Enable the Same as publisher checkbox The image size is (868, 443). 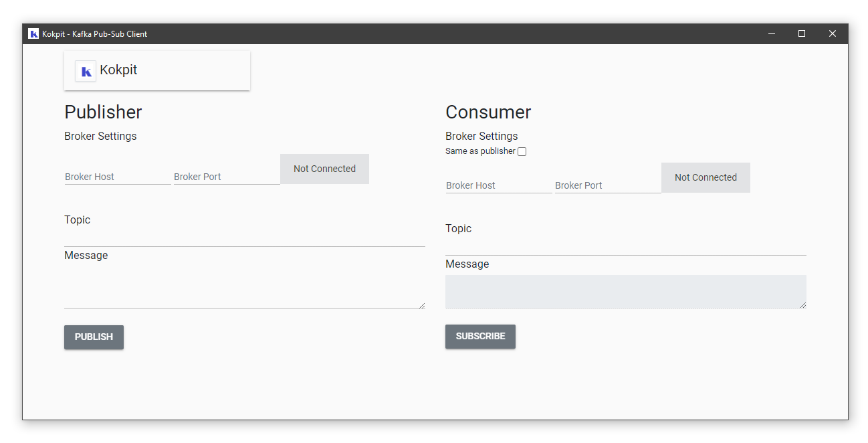(x=522, y=152)
